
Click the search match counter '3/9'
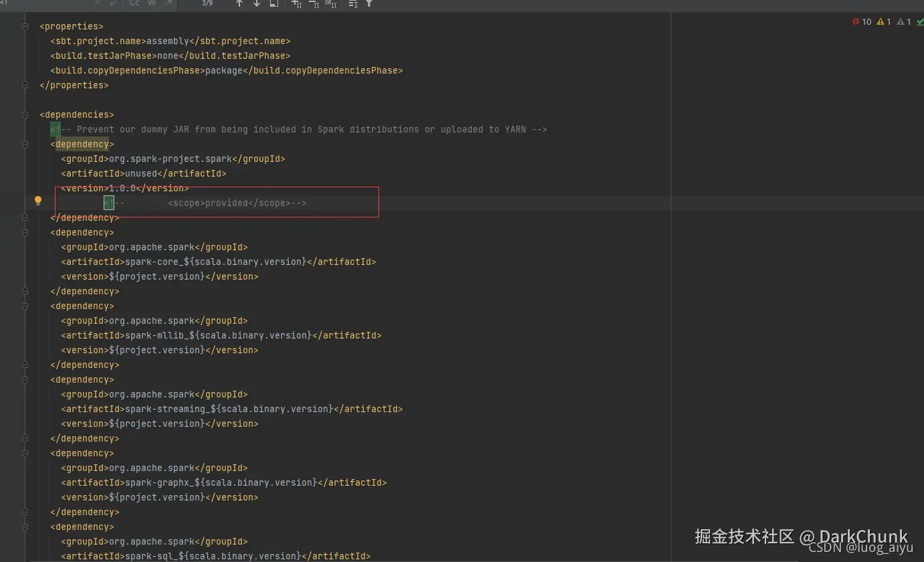coord(207,3)
